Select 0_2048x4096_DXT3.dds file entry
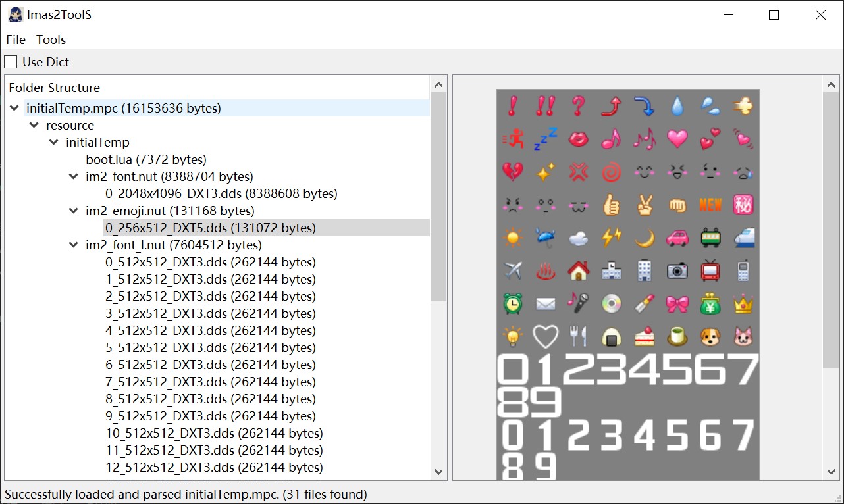This screenshot has width=844, height=504. (221, 193)
